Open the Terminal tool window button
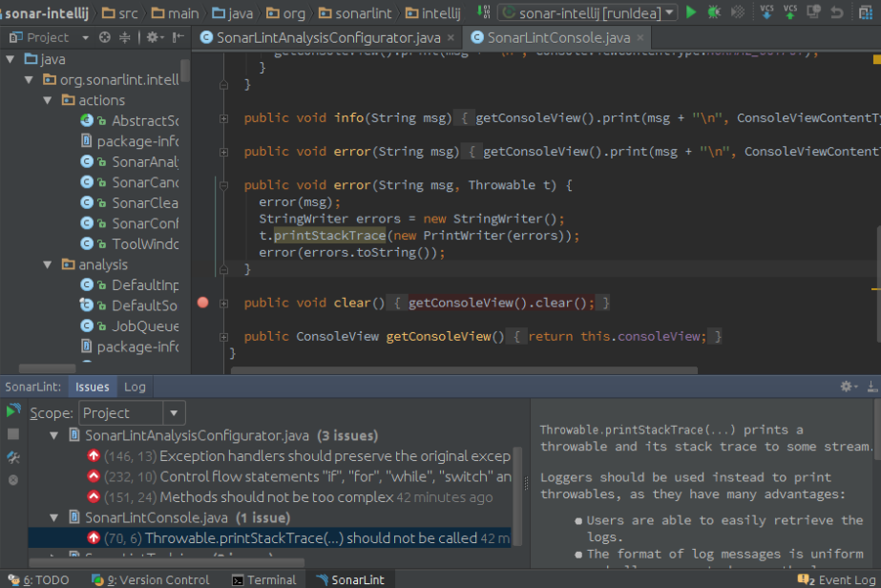Screen dimensions: 881x588 [x=263, y=579]
